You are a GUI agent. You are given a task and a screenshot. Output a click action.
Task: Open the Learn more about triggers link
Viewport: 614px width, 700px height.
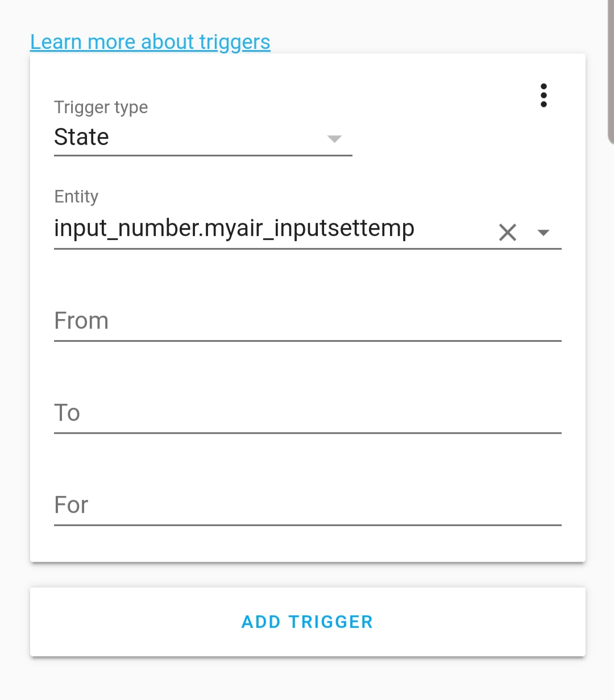click(x=150, y=41)
